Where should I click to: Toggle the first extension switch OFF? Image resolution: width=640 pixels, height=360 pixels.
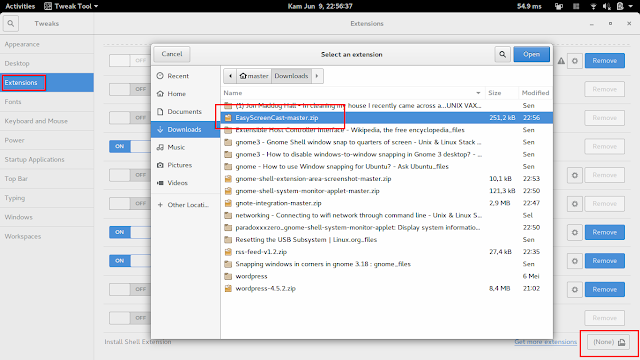129,60
